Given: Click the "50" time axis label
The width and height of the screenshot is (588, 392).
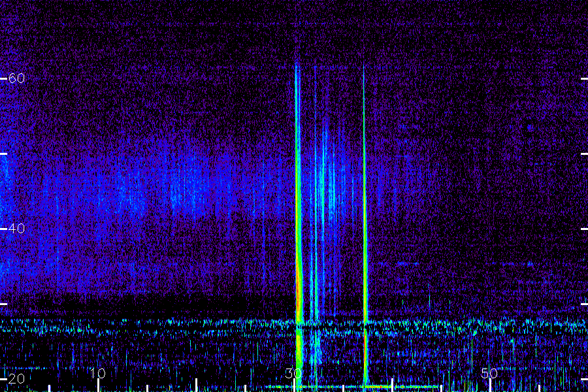Looking at the screenshot, I should point(489,373).
